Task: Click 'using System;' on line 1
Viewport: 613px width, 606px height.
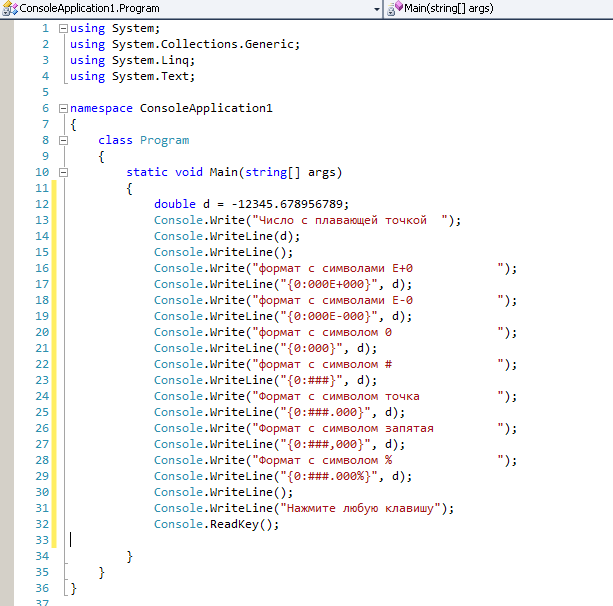Action: [115, 29]
